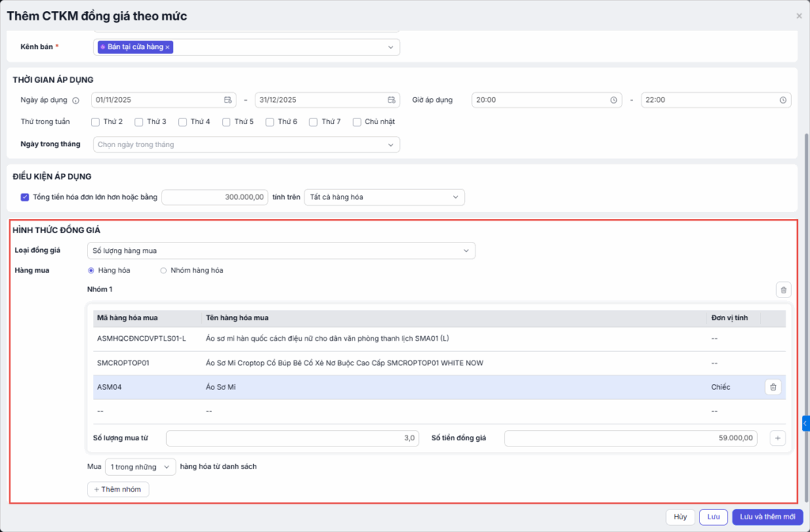Expand the Tất cả hàng hóa dropdown

[x=384, y=197]
